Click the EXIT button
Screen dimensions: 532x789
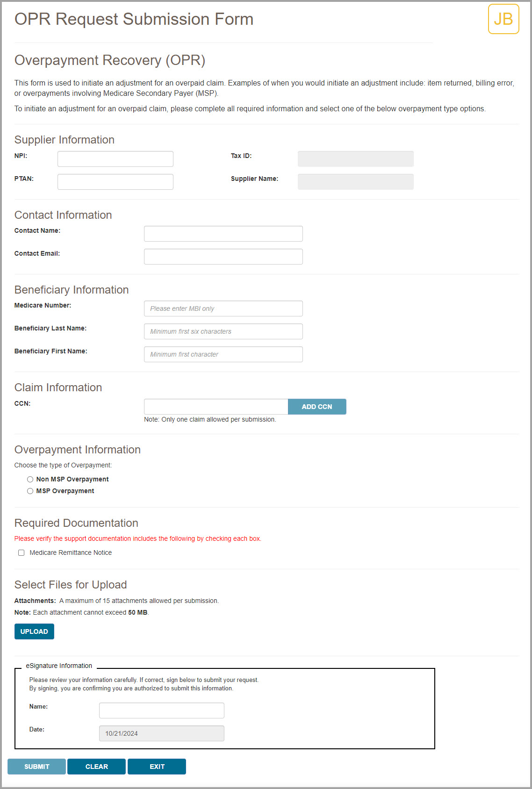click(x=157, y=767)
